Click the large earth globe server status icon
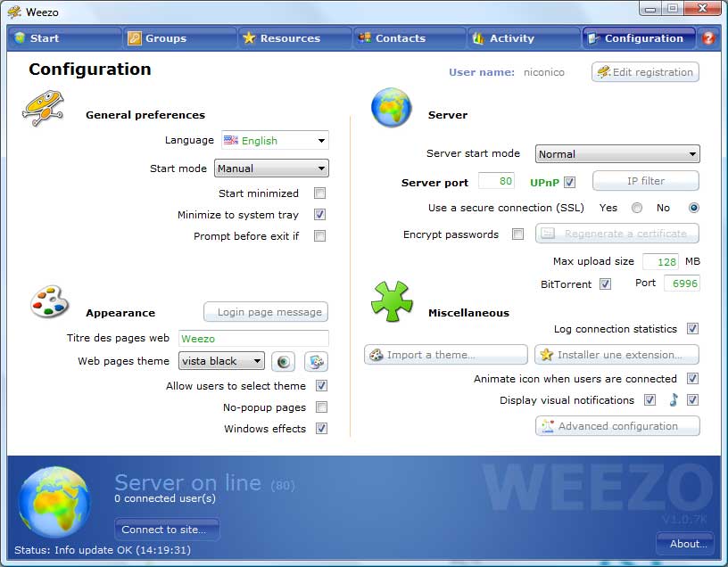Image resolution: width=728 pixels, height=567 pixels. [54, 502]
